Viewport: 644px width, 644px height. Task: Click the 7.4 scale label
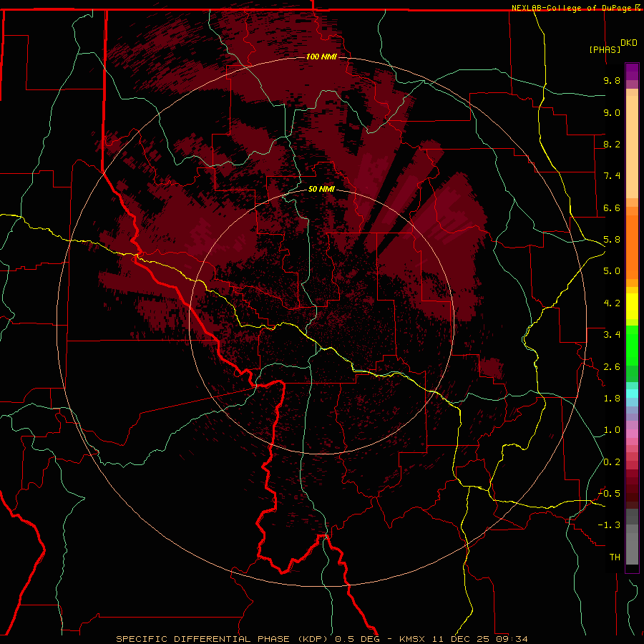point(612,176)
